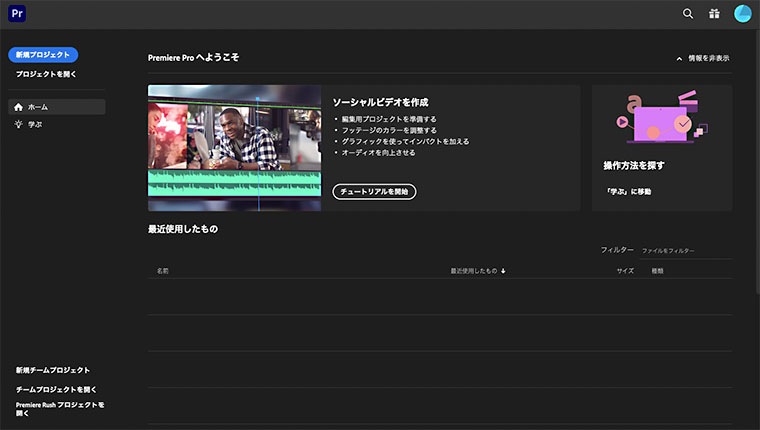Click the home icon beside ホーム

tap(18, 107)
